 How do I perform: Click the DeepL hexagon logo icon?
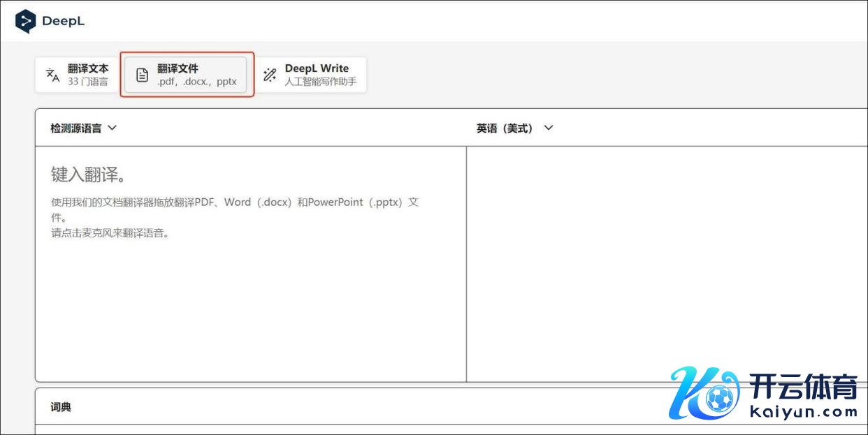pos(26,21)
